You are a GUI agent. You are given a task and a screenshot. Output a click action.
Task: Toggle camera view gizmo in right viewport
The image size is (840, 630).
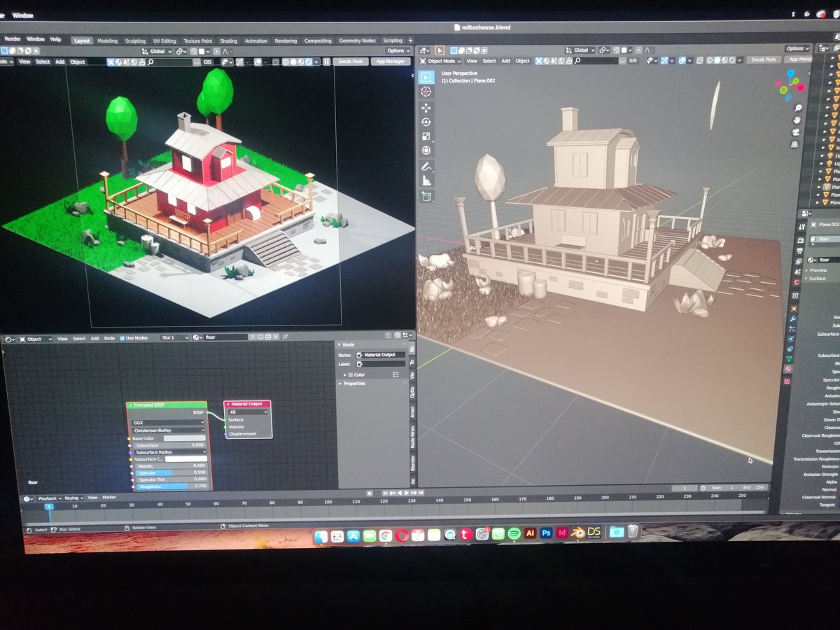[796, 132]
